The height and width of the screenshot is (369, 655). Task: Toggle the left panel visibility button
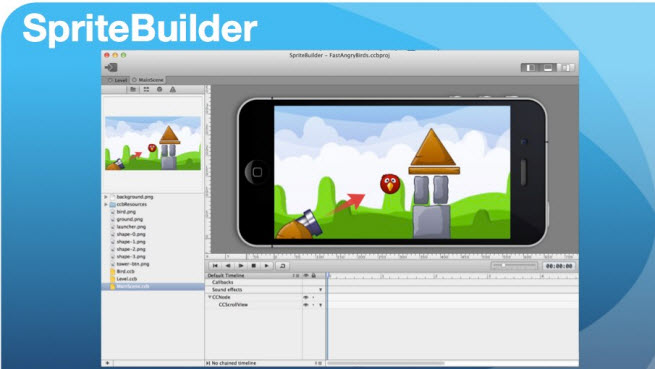pyautogui.click(x=531, y=68)
